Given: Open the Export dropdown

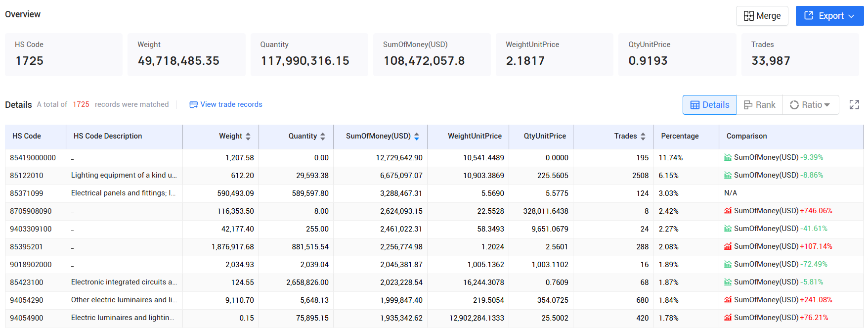Looking at the screenshot, I should [829, 16].
